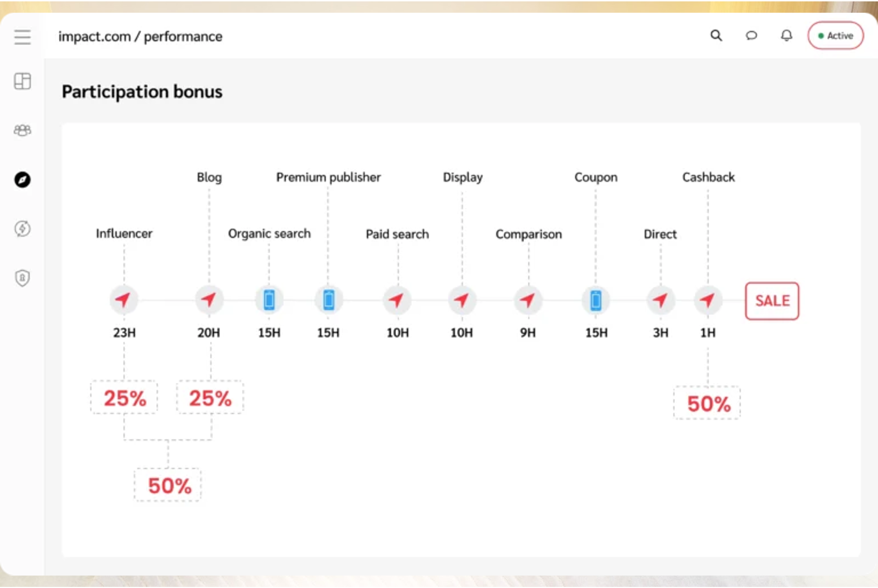
Task: Click the SALE box
Action: (x=772, y=301)
